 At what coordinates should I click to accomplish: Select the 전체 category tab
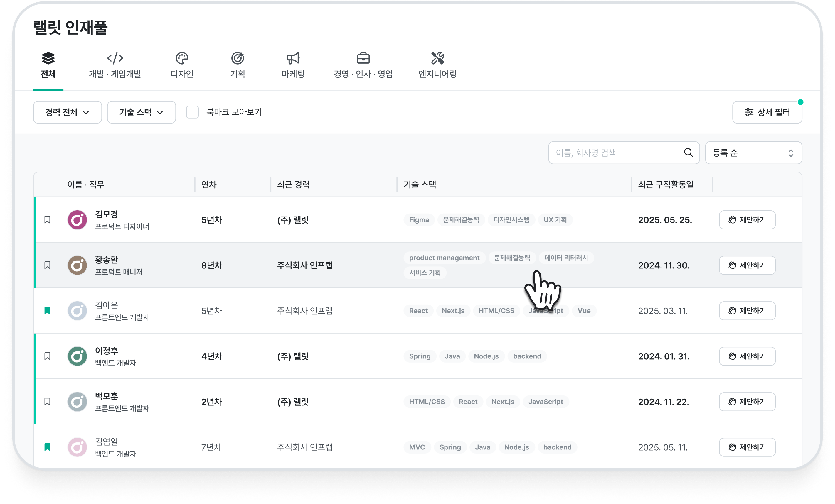(48, 65)
